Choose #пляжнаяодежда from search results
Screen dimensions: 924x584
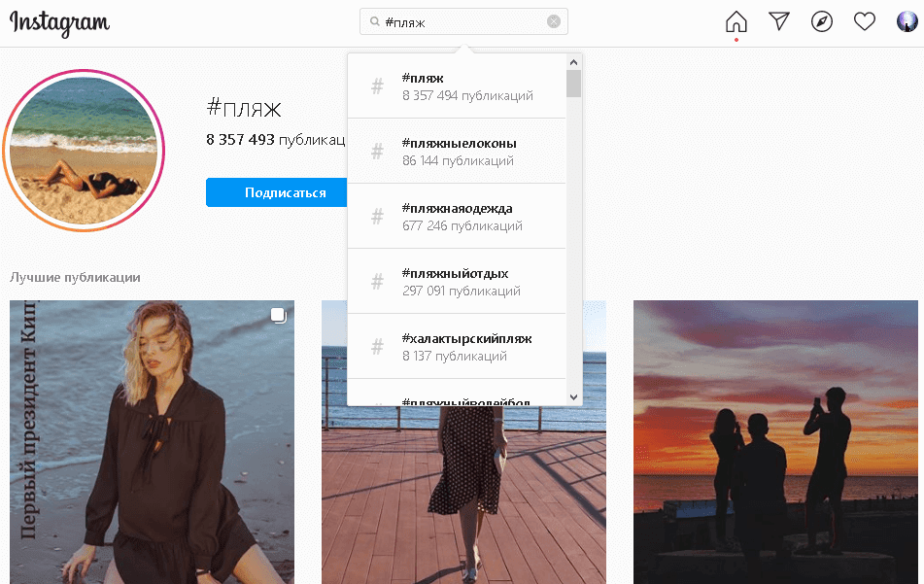[x=457, y=217]
